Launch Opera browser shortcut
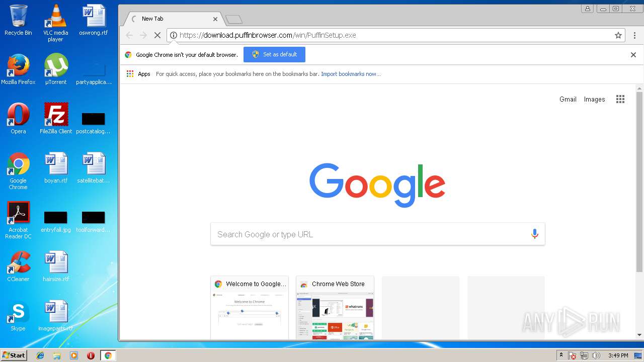The height and width of the screenshot is (362, 644). [18, 119]
